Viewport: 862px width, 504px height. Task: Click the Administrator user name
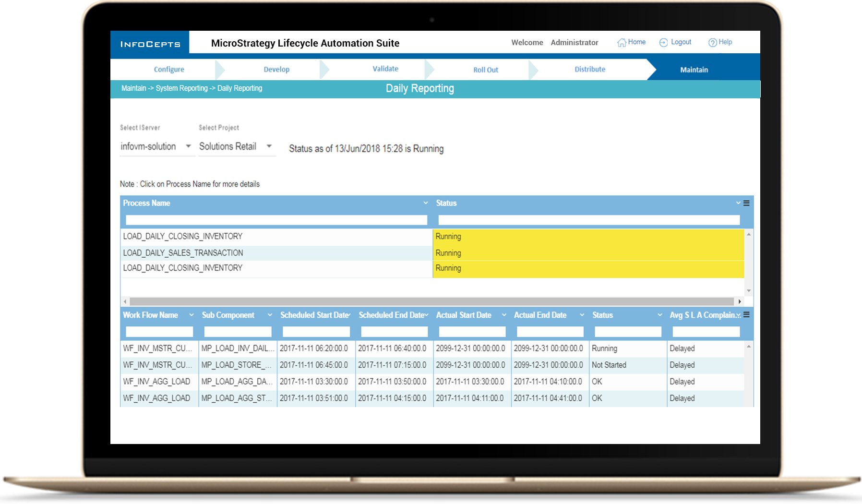(x=575, y=42)
